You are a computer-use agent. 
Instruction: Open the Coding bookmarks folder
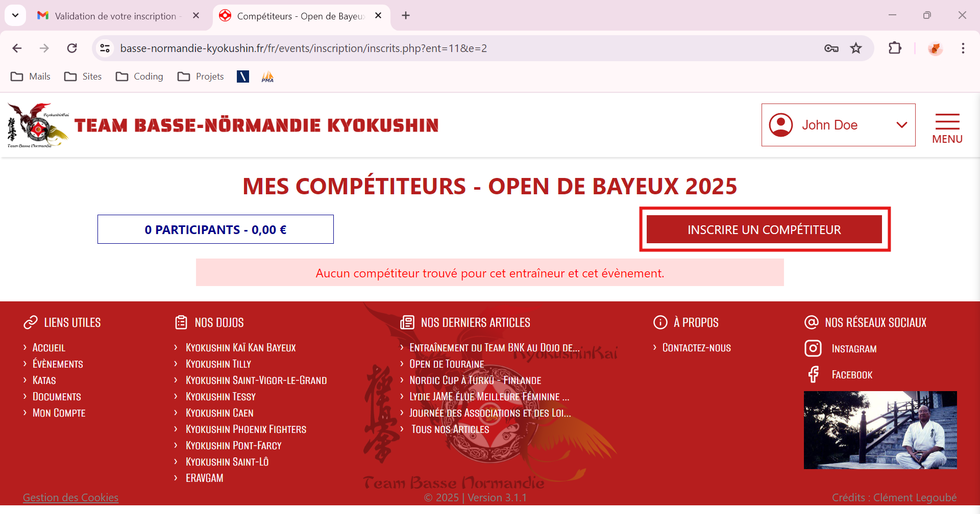(x=140, y=76)
